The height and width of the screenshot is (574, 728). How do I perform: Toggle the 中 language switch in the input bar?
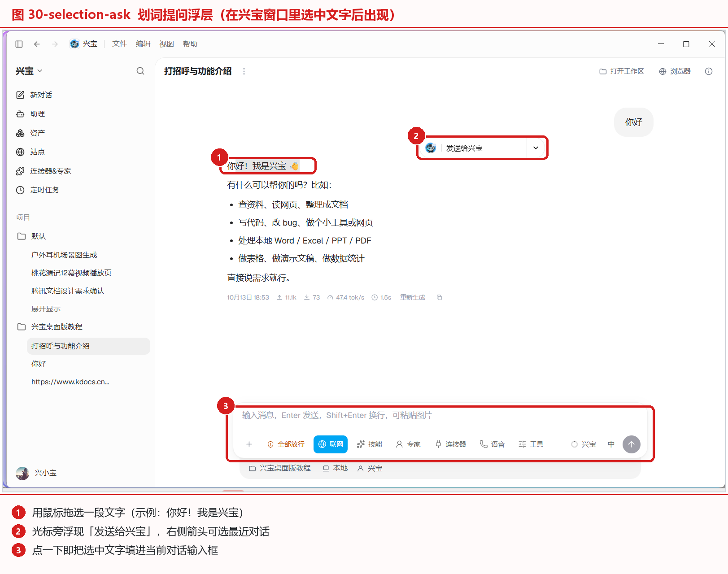pos(611,444)
